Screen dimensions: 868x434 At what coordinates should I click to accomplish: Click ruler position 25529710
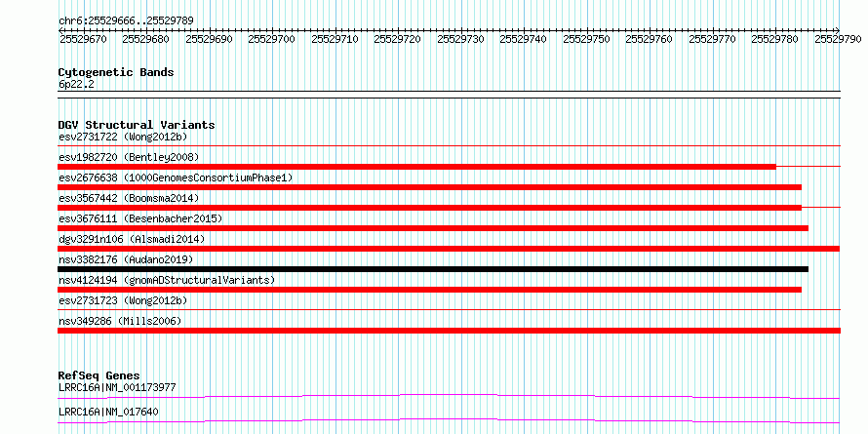click(x=335, y=39)
